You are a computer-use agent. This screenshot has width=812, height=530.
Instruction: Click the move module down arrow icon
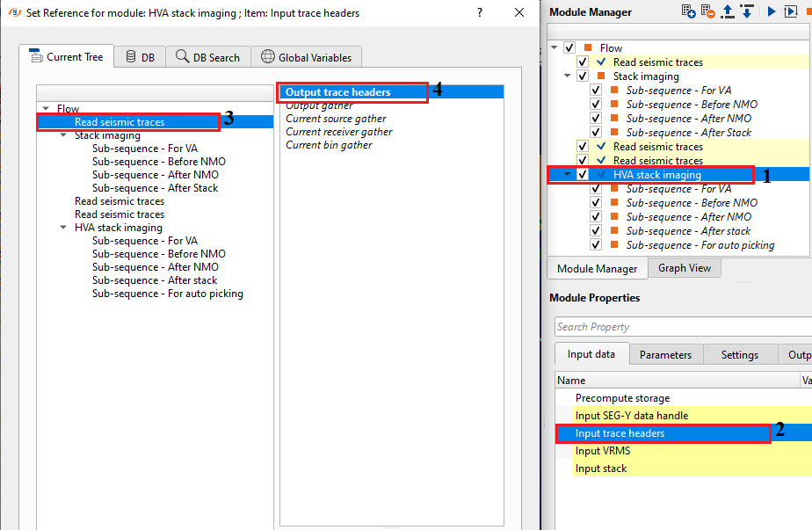click(x=746, y=11)
